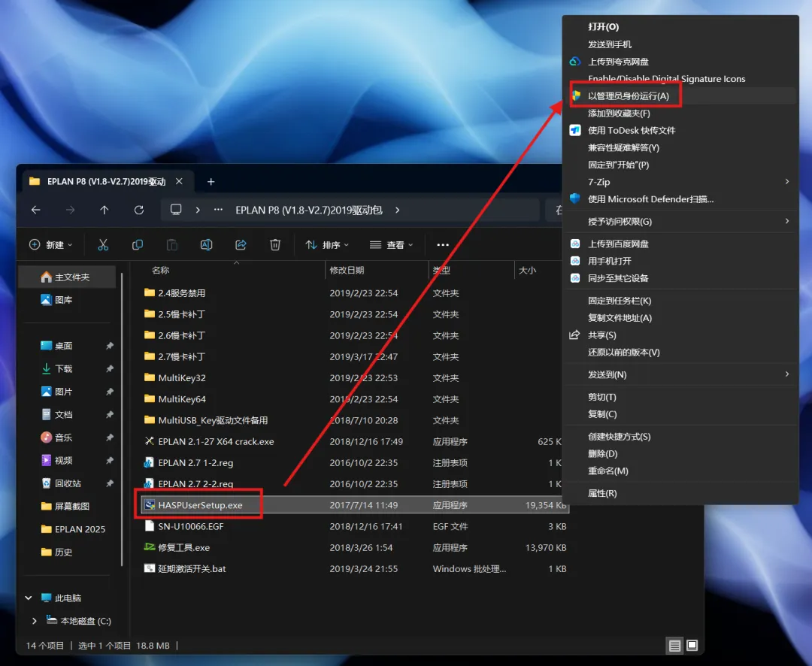Open the three-dots See more toolbar menu

(443, 245)
